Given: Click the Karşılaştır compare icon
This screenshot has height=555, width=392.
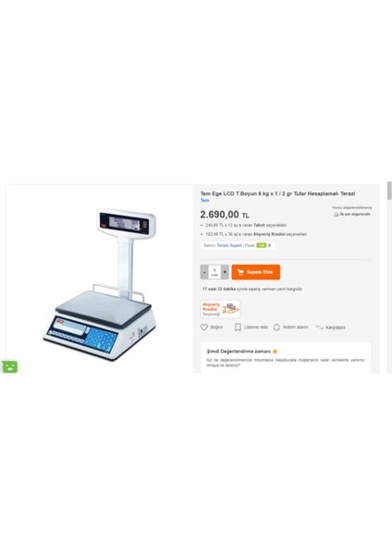Looking at the screenshot, I should pos(320,327).
